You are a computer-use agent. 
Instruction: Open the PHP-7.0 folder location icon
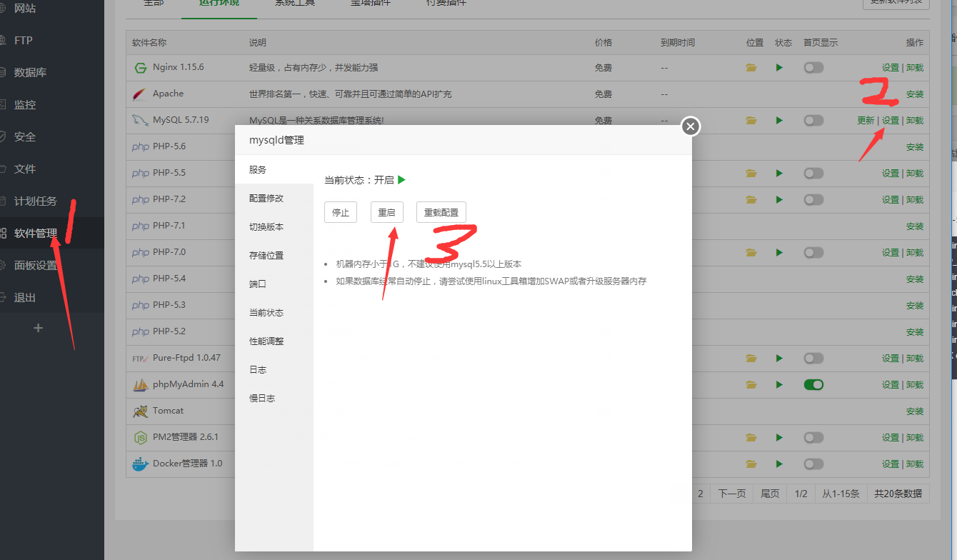(x=751, y=253)
